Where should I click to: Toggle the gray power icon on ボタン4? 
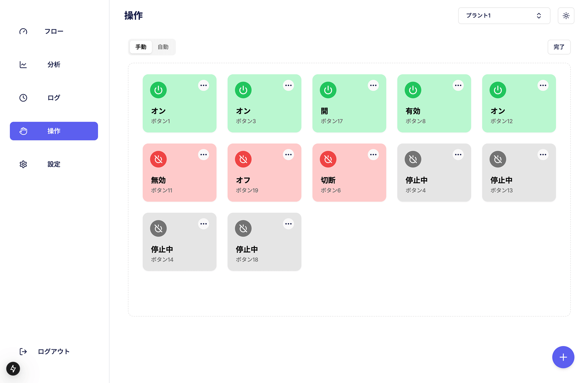pos(413,159)
